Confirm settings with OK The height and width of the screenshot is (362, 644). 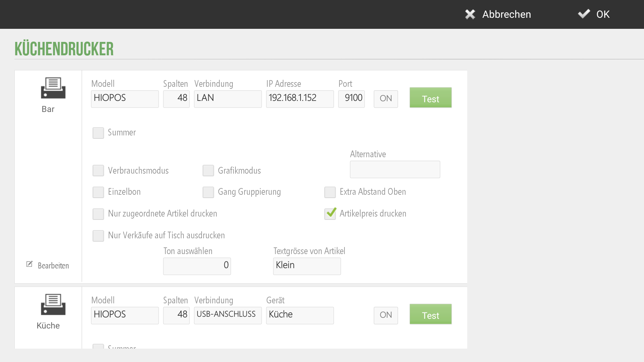pyautogui.click(x=594, y=14)
